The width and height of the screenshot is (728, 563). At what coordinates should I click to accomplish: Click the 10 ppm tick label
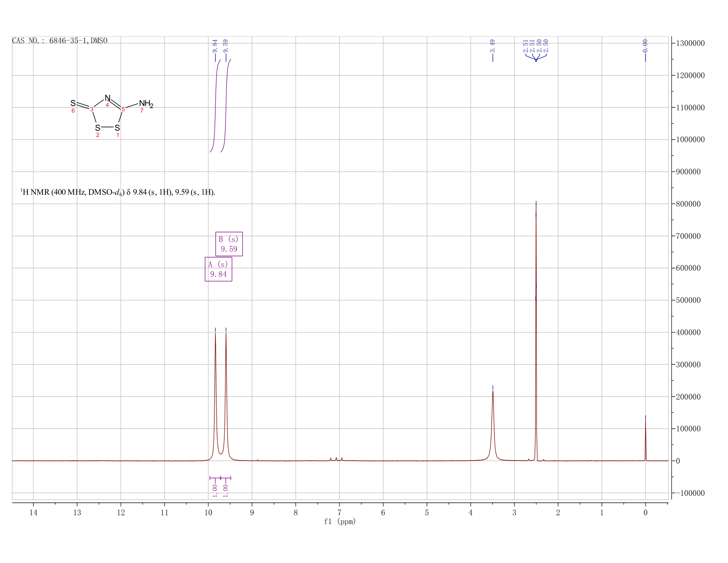208,512
